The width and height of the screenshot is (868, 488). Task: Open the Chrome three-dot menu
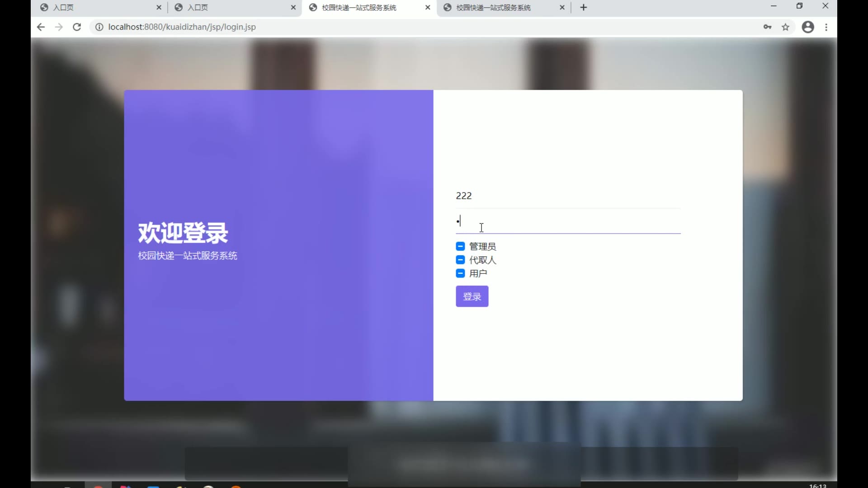click(x=826, y=27)
